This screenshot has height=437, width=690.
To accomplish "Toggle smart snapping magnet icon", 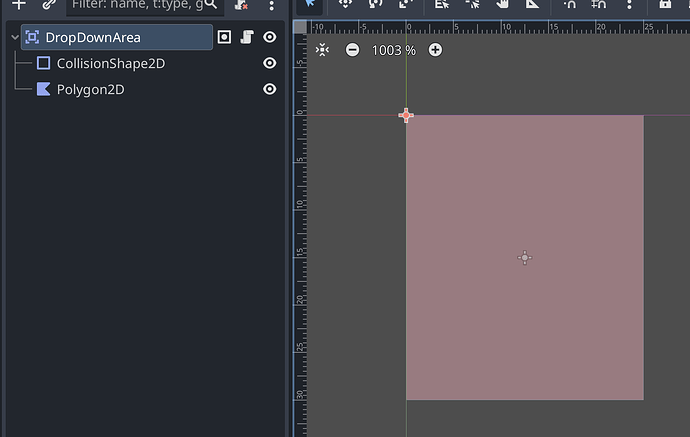I will click(569, 4).
